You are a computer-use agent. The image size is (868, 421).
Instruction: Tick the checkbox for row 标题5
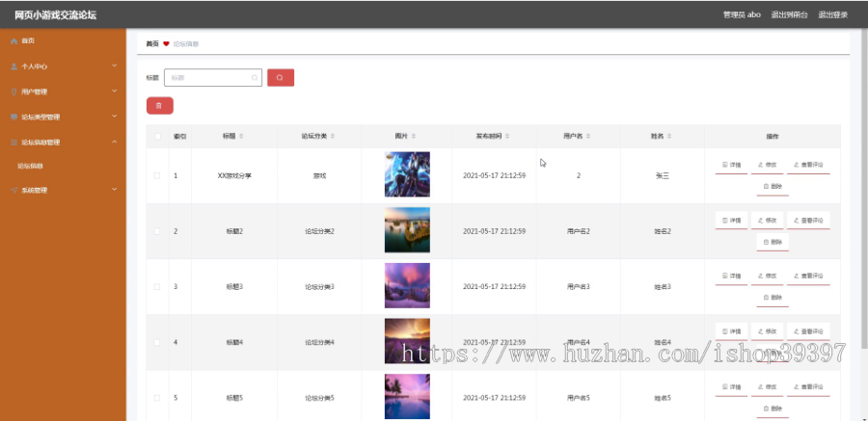(157, 398)
